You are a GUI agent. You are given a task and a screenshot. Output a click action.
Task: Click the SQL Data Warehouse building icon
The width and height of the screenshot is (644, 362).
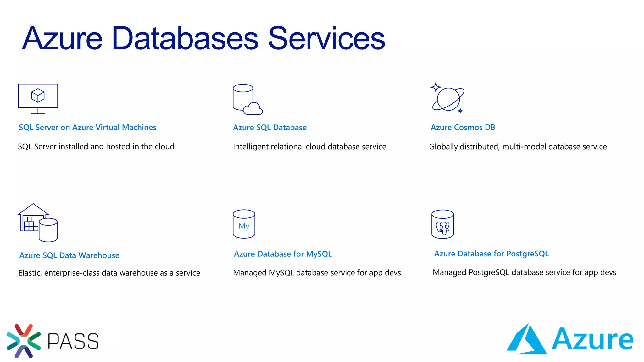coord(37,222)
